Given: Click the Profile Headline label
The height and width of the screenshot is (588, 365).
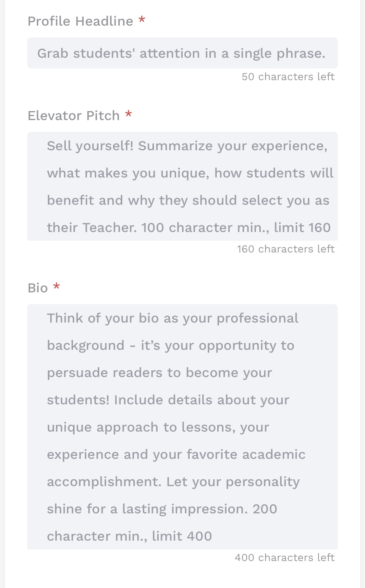Looking at the screenshot, I should point(80,21).
